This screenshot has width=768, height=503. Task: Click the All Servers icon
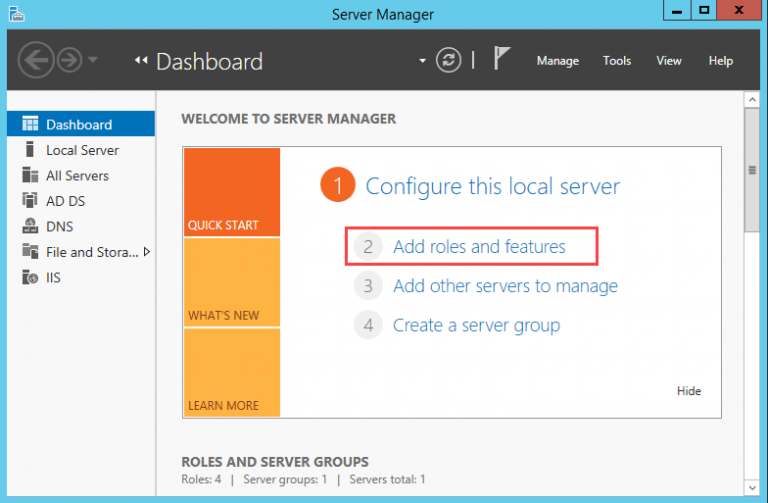(x=30, y=175)
